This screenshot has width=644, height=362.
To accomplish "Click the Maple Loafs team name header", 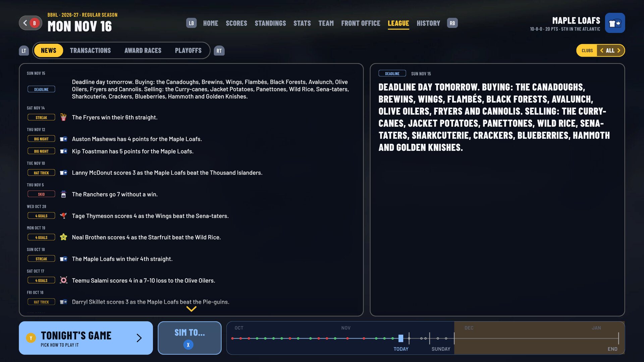I will tap(576, 20).
